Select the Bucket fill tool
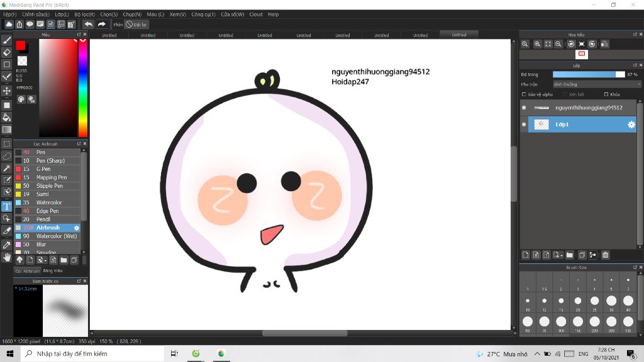This screenshot has width=644, height=362. pyautogui.click(x=6, y=118)
